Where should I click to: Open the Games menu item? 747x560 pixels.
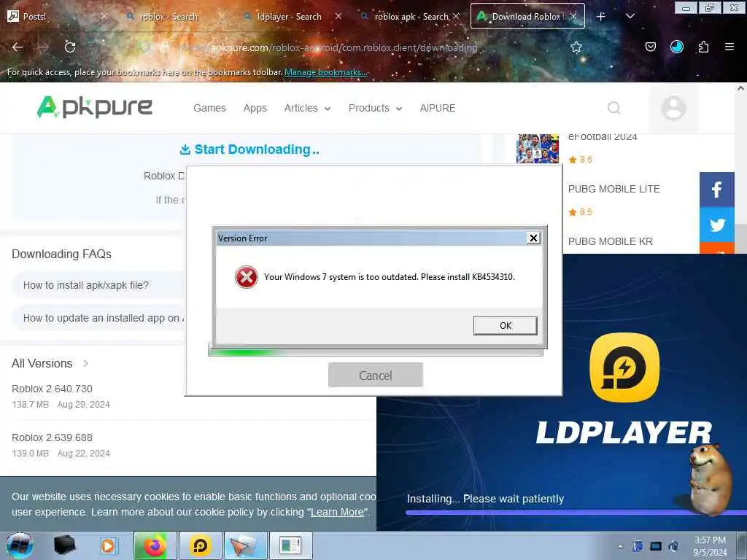209,108
